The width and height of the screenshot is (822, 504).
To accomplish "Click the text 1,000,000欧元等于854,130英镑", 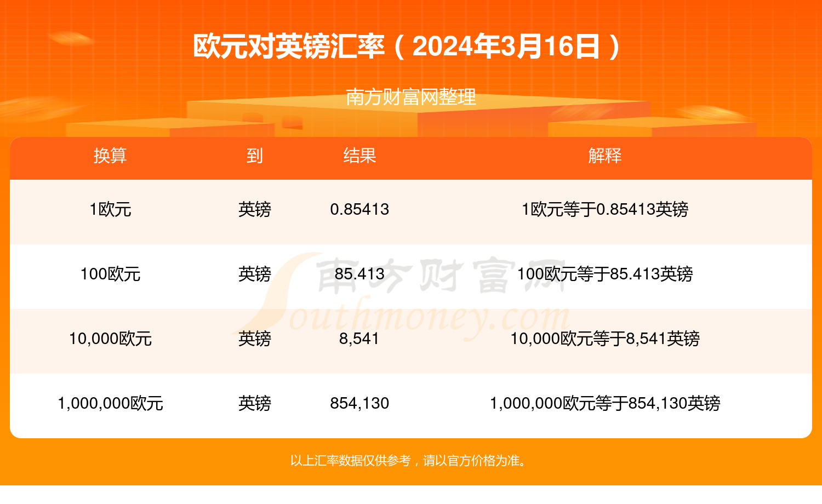I will pyautogui.click(x=605, y=403).
